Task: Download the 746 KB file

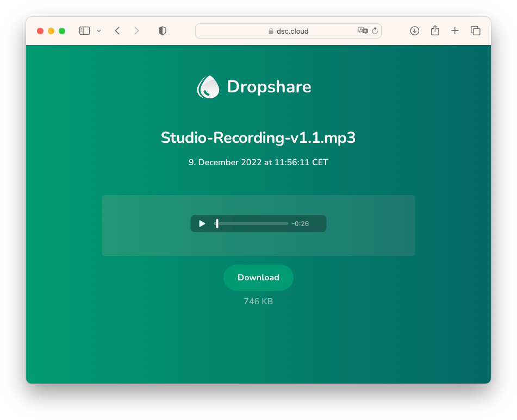Action: tap(258, 277)
